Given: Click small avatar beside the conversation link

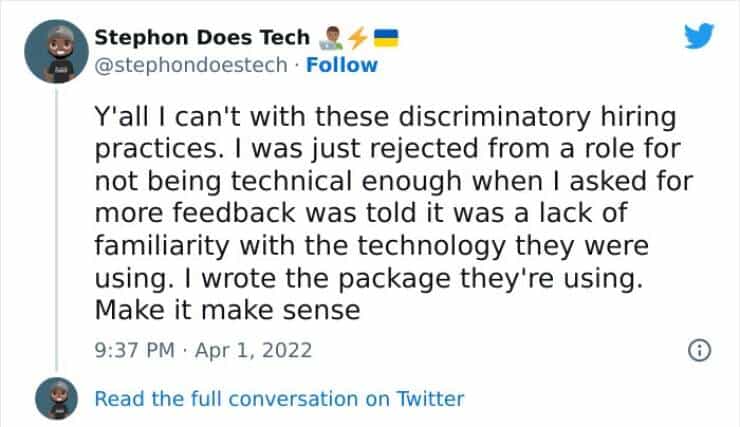Looking at the screenshot, I should [55, 399].
